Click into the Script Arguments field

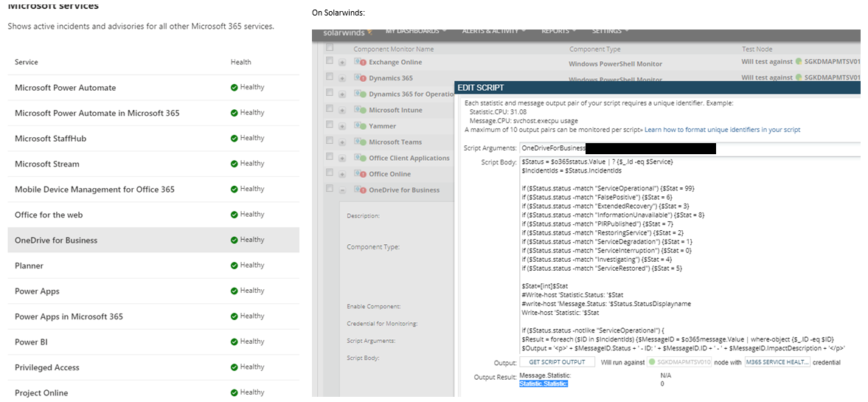click(x=690, y=148)
